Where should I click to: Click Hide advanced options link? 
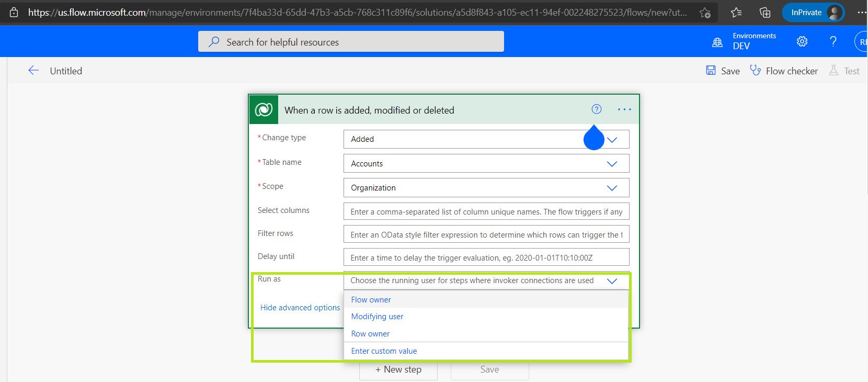tap(300, 308)
